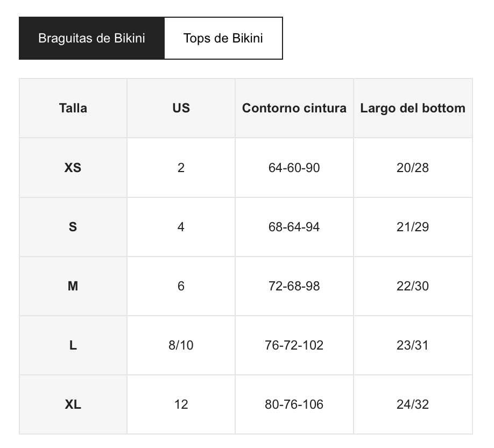Select the Braguitas de Bikini tab
This screenshot has width=494, height=448.
click(x=91, y=38)
